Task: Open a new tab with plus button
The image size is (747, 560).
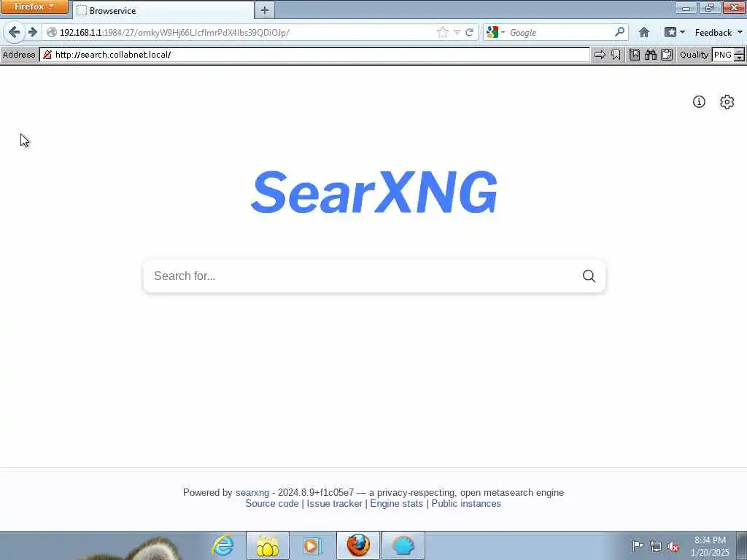Action: pyautogui.click(x=265, y=10)
